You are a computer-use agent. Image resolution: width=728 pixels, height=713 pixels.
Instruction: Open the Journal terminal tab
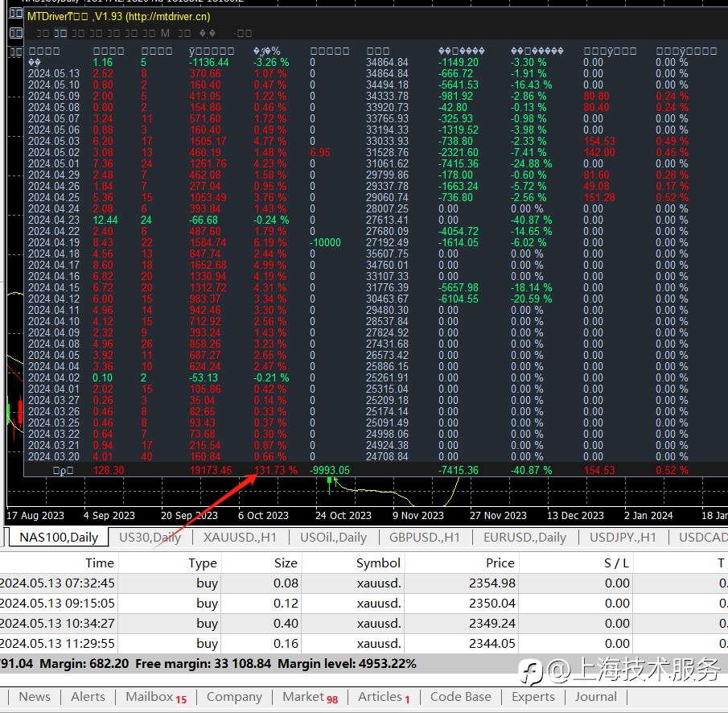[x=596, y=697]
